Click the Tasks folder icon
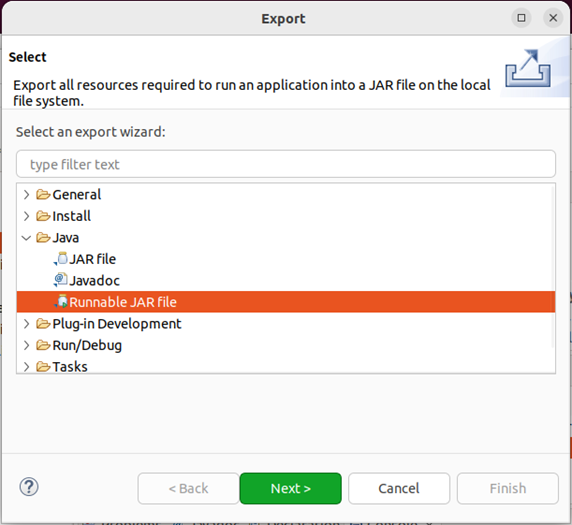The height and width of the screenshot is (525, 572). click(x=43, y=367)
